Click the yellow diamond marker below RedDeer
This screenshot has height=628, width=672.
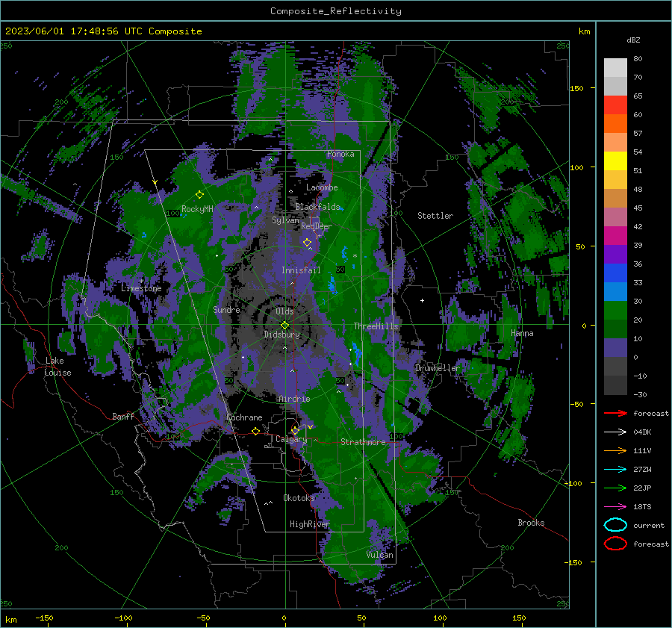click(x=308, y=243)
